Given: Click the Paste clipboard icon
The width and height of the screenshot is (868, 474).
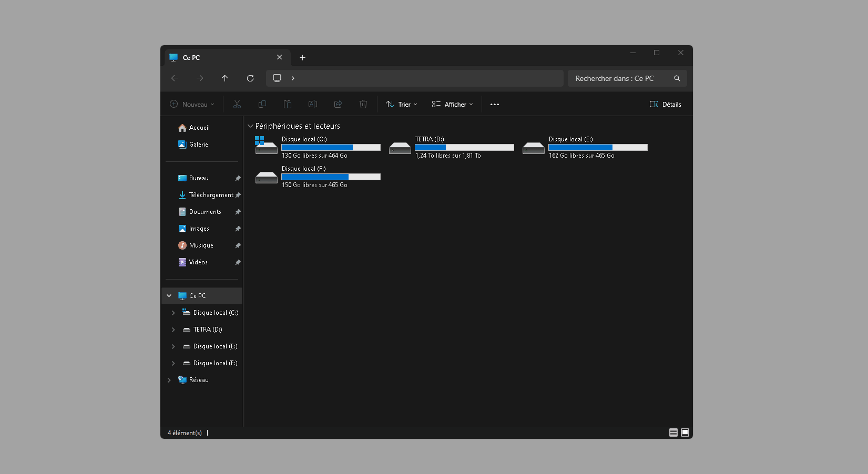Looking at the screenshot, I should (x=288, y=104).
